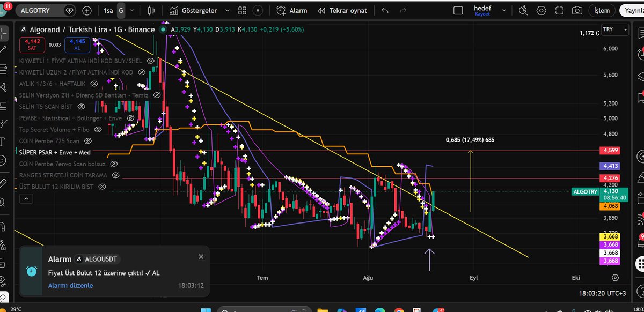Viewport: 644px width, 312px height.
Task: Redo the last chart action
Action: tap(403, 10)
